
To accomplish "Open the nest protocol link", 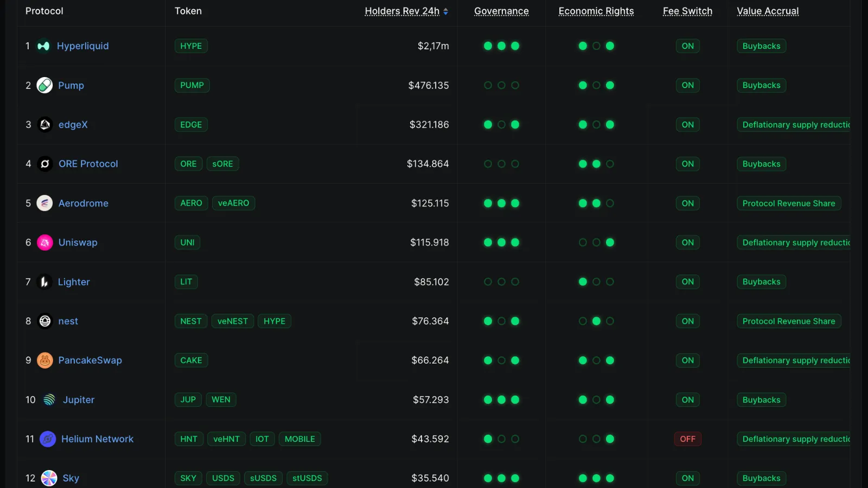I will [68, 321].
